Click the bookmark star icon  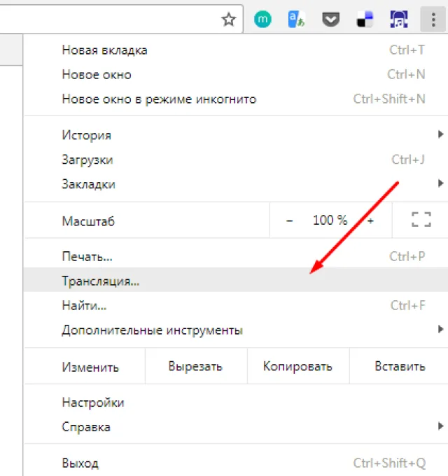click(229, 20)
